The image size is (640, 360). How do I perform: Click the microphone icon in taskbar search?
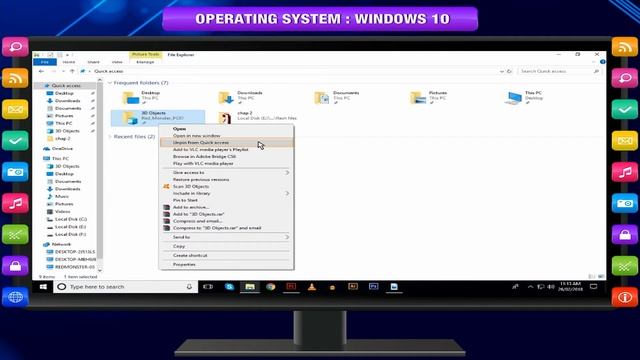189,287
